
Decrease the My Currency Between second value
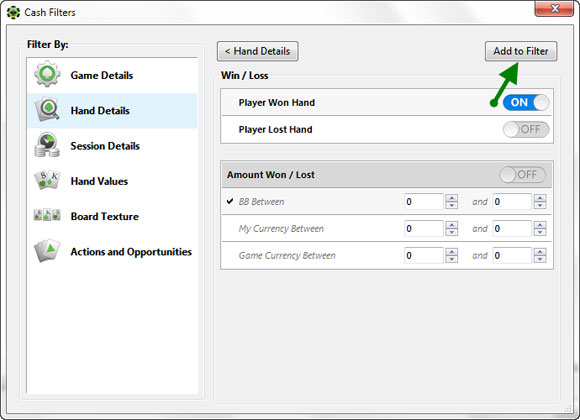tap(540, 232)
